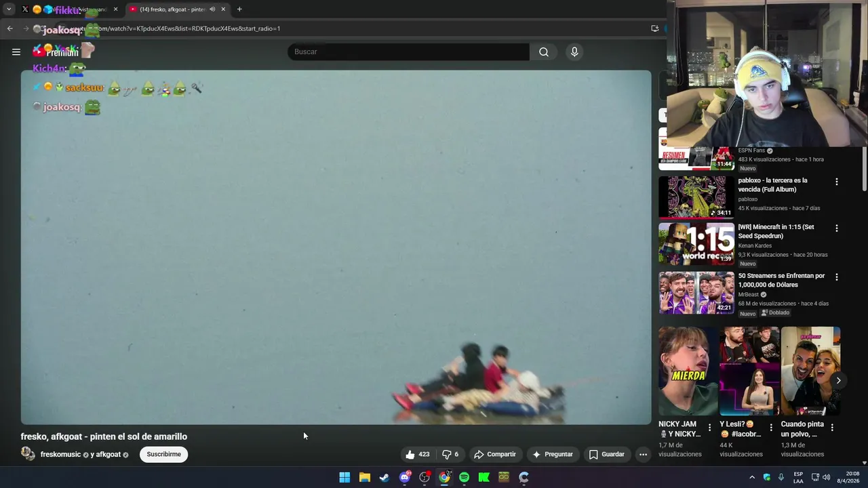Click the sidebar vertical scrollbar
The image size is (868, 488).
864,168
